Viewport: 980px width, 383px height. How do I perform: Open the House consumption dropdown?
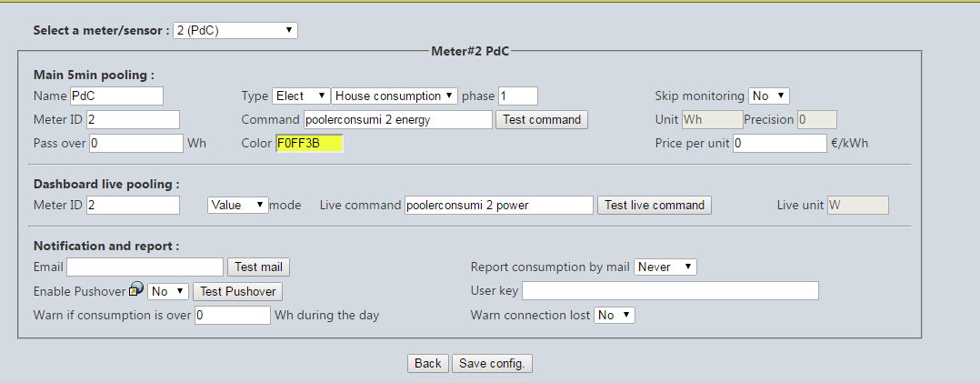(395, 96)
